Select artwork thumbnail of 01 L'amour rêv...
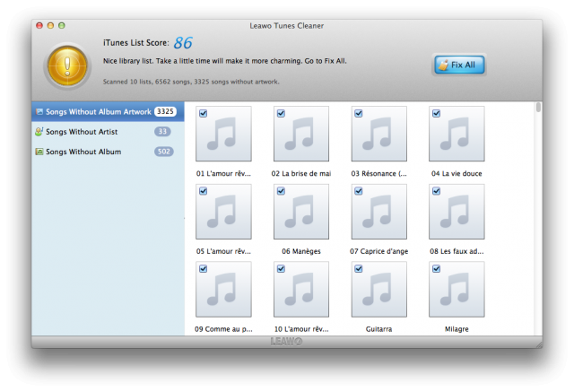The height and width of the screenshot is (392, 574). pyautogui.click(x=223, y=134)
